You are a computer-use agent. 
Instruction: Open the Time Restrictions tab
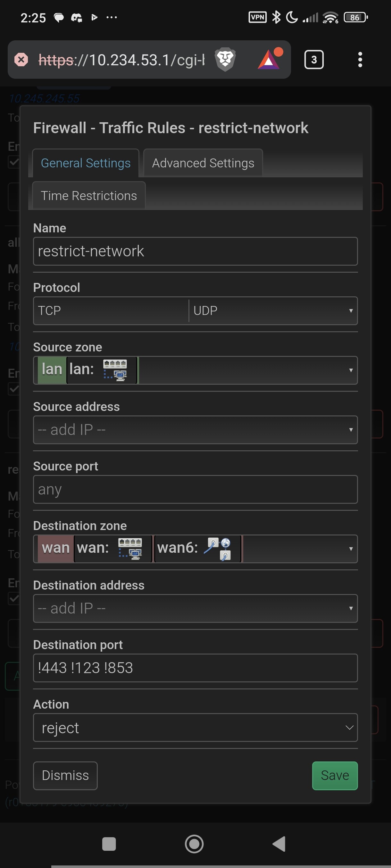89,196
